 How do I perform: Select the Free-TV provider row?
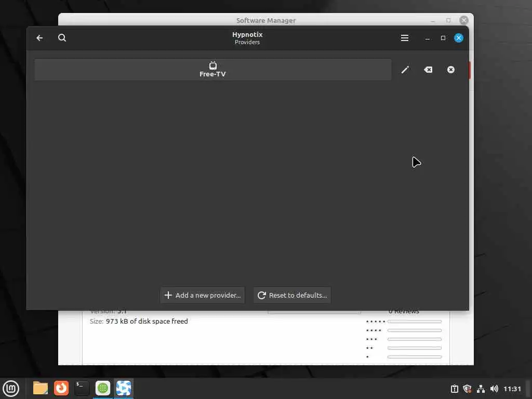(x=212, y=70)
